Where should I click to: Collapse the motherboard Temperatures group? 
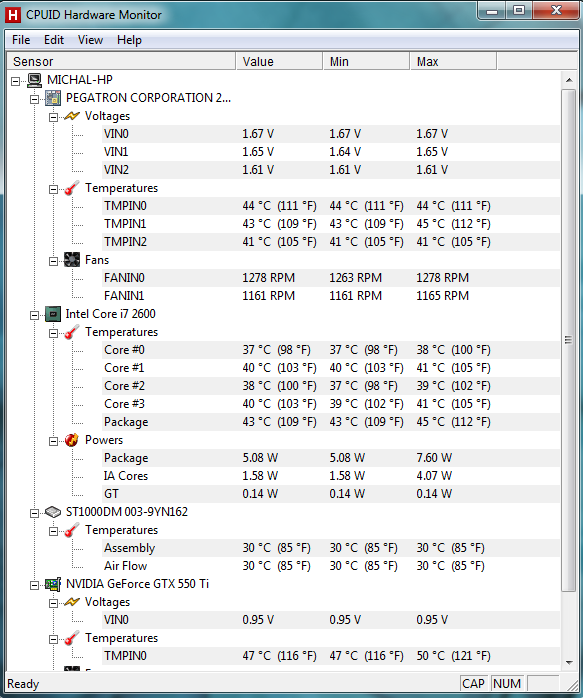pyautogui.click(x=53, y=189)
